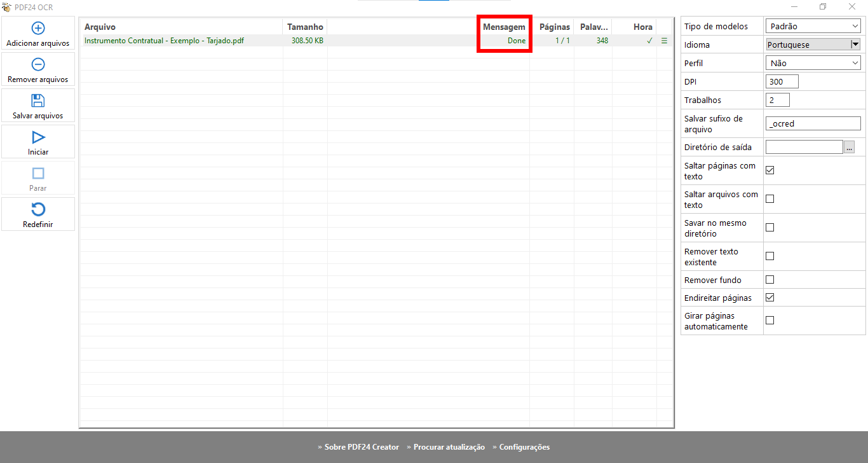Click the Redefinir reset arrow icon

(38, 210)
